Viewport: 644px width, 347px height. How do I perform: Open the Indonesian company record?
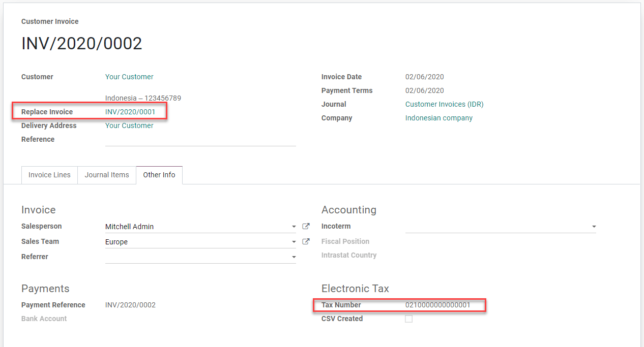click(x=438, y=117)
